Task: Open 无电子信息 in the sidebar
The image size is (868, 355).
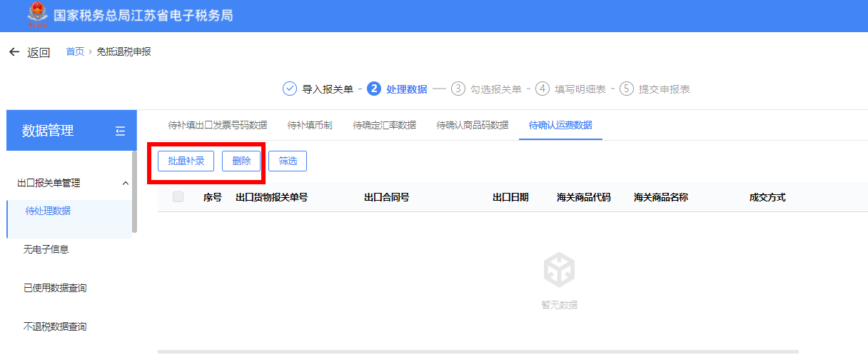Action: (x=46, y=249)
